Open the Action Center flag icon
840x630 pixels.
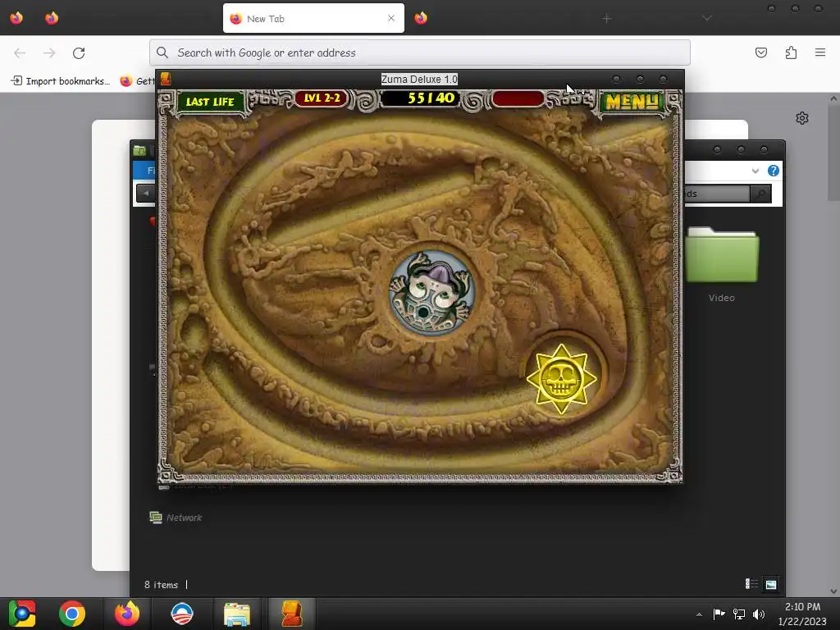pos(719,614)
